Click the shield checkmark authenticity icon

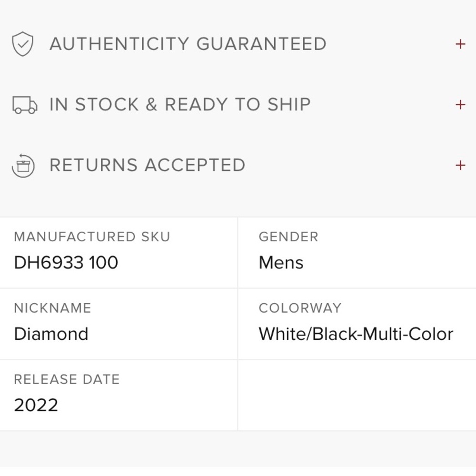coord(22,44)
